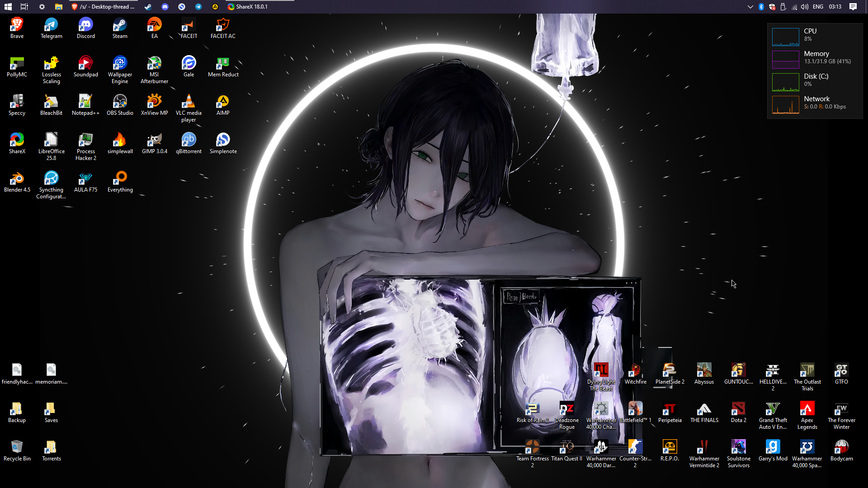Image resolution: width=868 pixels, height=488 pixels.
Task: Switch to Brave Desktop-thread taskbar window
Action: click(x=104, y=7)
